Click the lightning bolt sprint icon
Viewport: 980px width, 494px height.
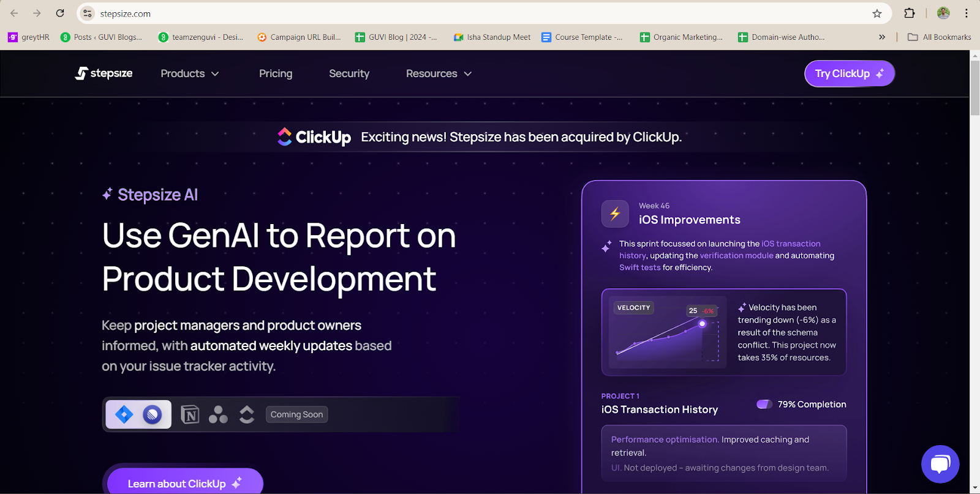615,214
